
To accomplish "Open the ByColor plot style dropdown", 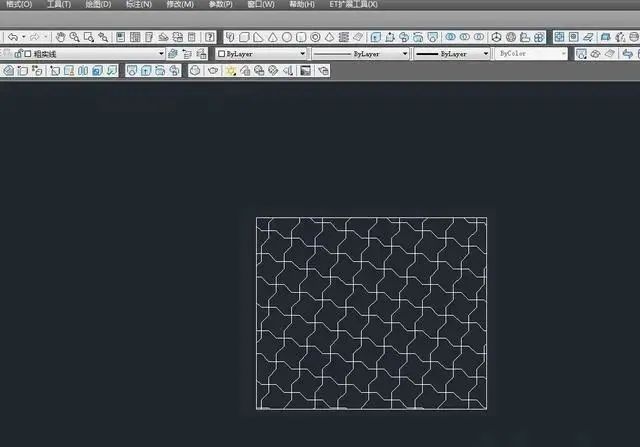I will pyautogui.click(x=564, y=53).
